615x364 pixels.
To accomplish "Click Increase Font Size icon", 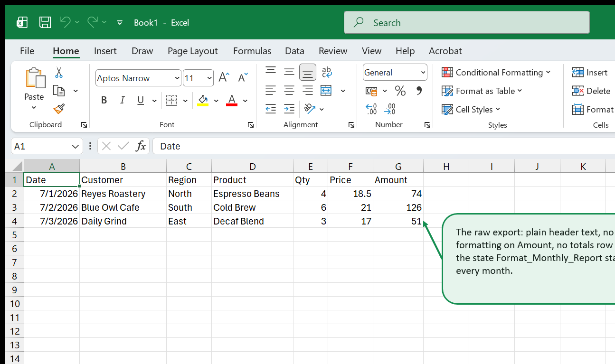I will point(224,77).
